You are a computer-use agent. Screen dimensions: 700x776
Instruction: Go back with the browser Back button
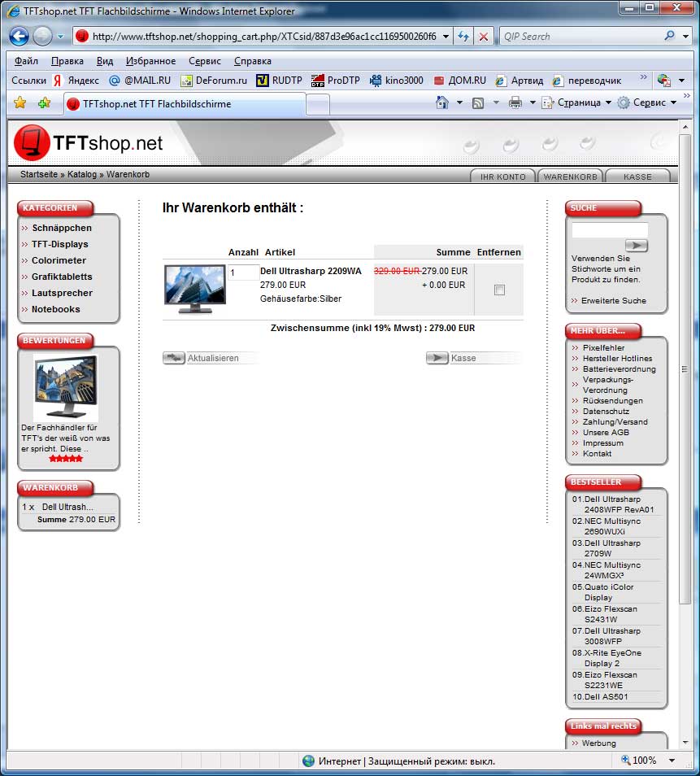point(19,36)
